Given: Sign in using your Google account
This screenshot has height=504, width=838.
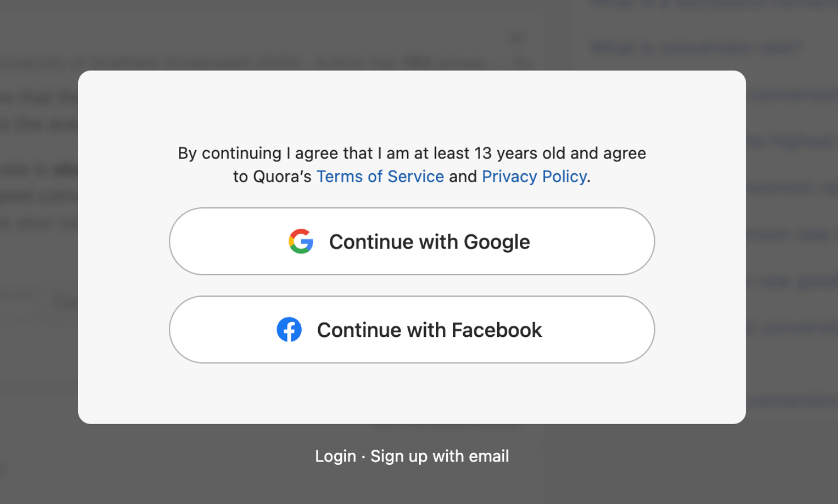Looking at the screenshot, I should coord(412,241).
